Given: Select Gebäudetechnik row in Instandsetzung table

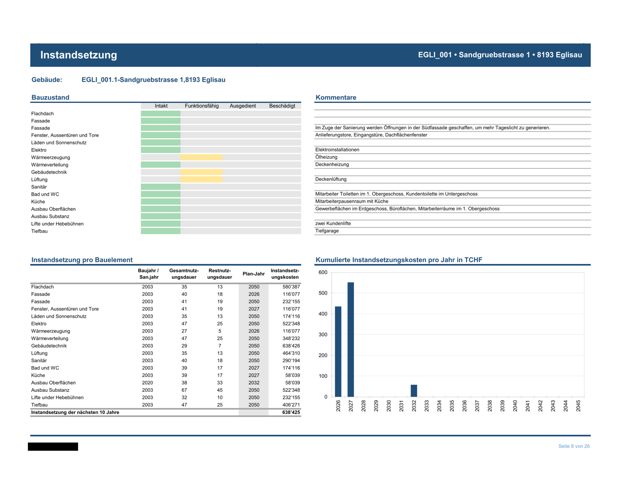Looking at the screenshot, I should click(x=165, y=346).
